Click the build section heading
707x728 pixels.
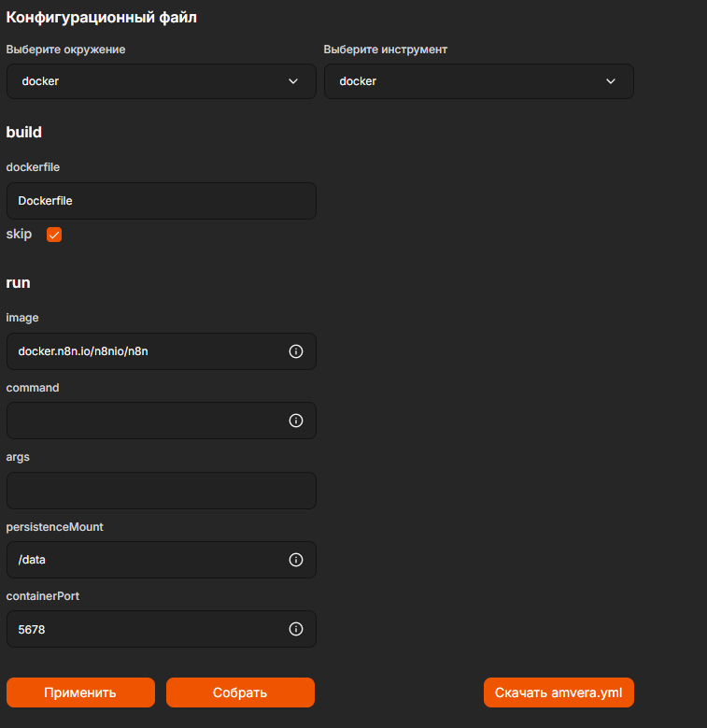click(23, 132)
